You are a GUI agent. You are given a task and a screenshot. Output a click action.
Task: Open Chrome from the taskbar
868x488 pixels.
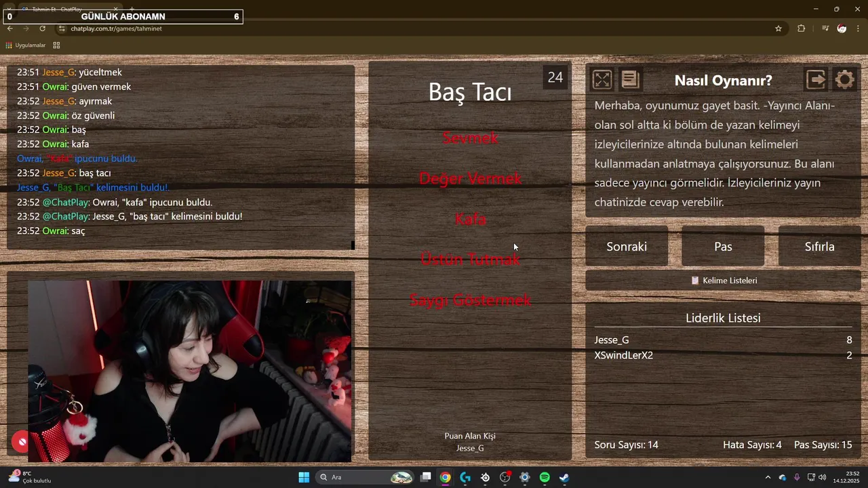point(445,477)
